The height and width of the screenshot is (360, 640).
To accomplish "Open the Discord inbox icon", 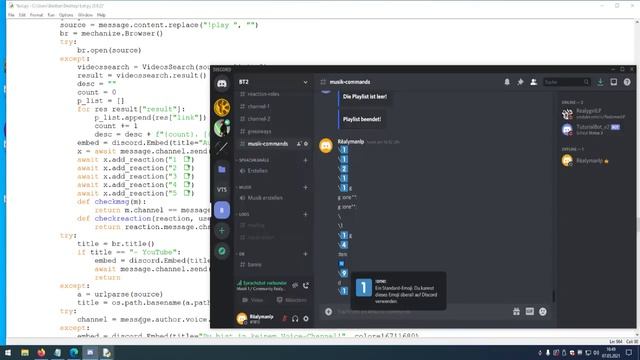I will 614,82.
